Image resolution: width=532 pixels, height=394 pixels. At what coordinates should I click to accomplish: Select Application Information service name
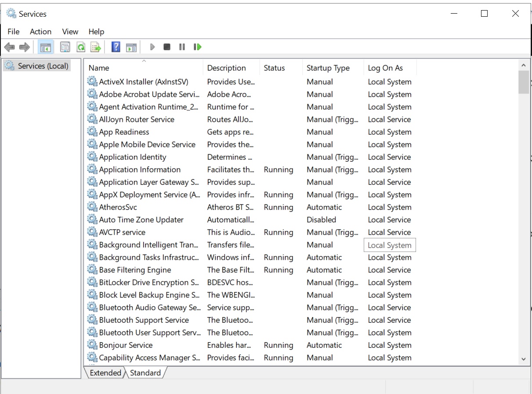tap(140, 169)
